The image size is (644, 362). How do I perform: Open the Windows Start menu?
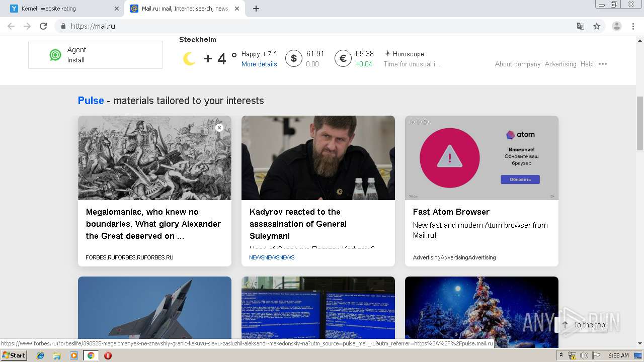[x=14, y=355]
